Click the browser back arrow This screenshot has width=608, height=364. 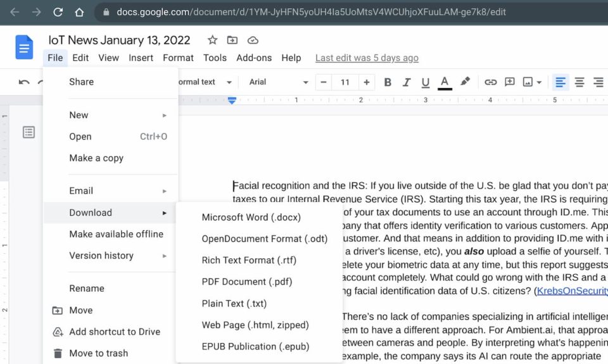pyautogui.click(x=15, y=12)
